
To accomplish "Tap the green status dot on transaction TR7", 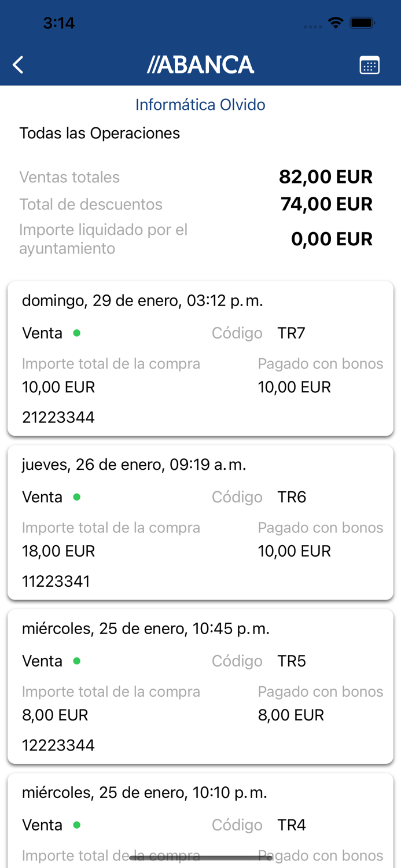I will pos(76,333).
